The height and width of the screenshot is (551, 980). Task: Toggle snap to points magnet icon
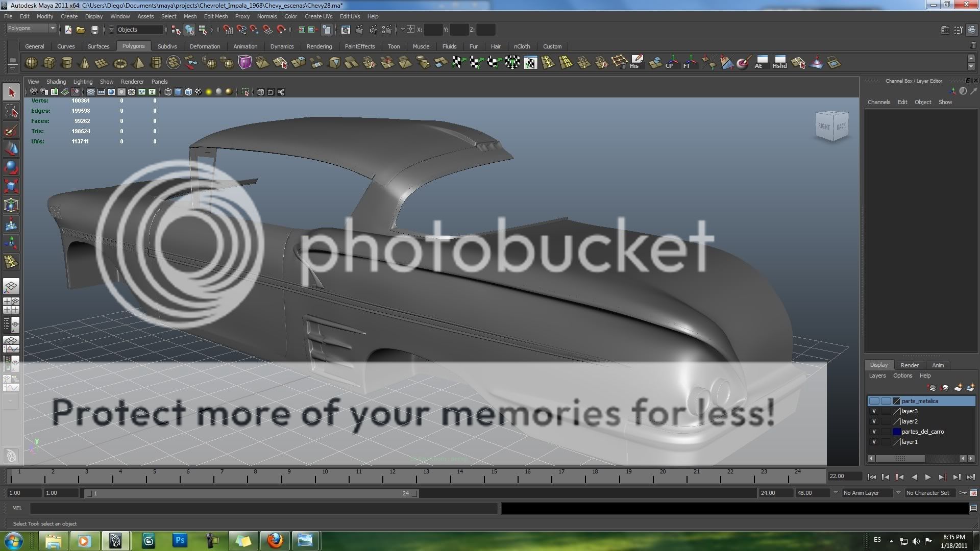coord(254,30)
